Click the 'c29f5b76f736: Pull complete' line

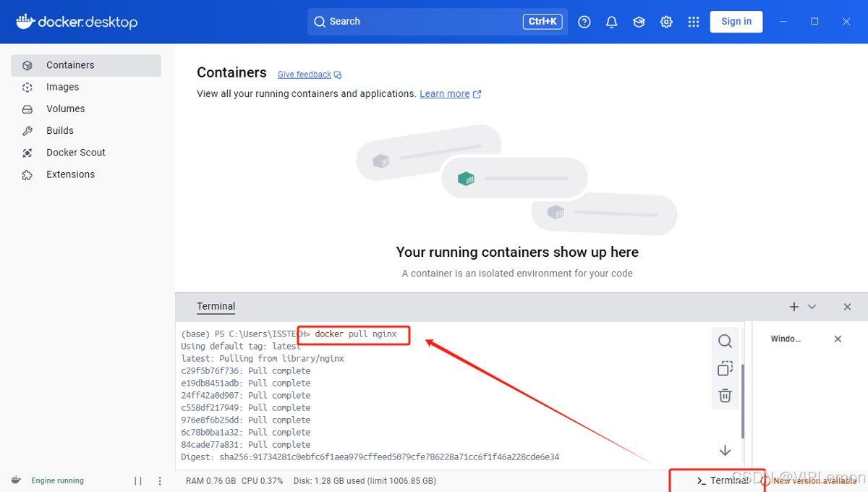(x=246, y=371)
